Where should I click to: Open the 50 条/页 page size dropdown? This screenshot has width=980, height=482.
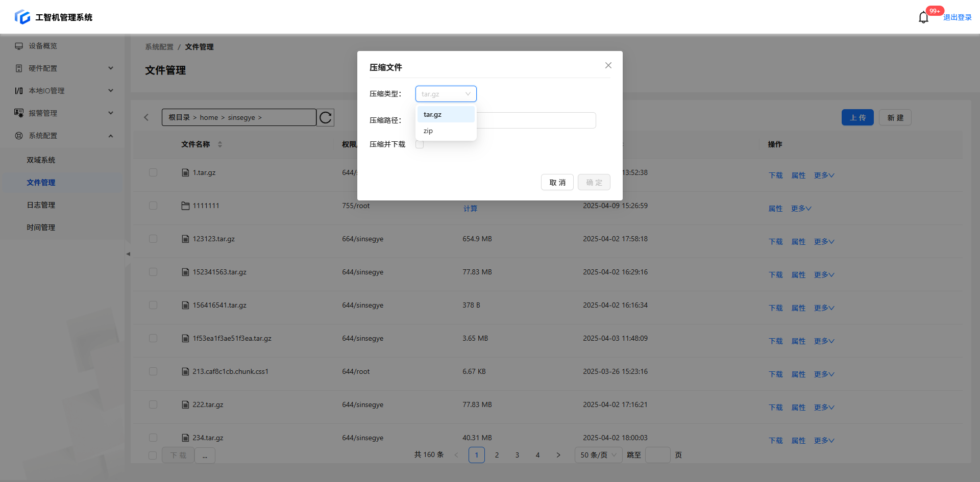pos(598,455)
